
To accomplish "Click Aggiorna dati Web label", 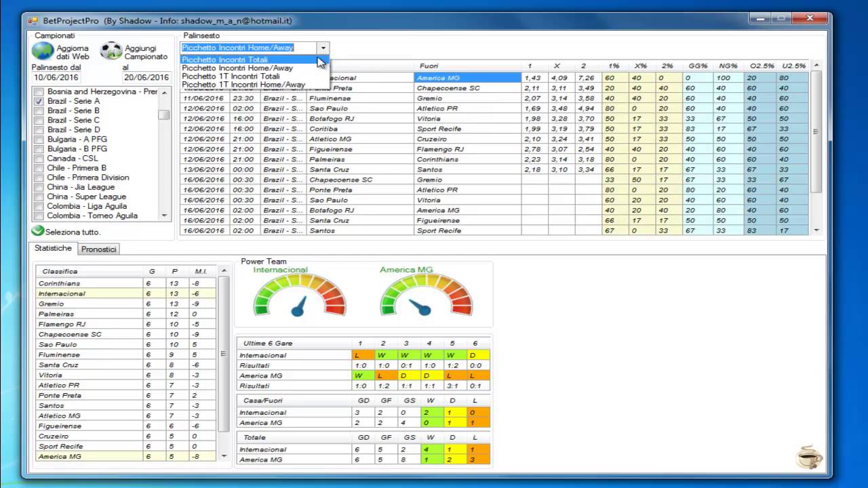I will point(73,52).
